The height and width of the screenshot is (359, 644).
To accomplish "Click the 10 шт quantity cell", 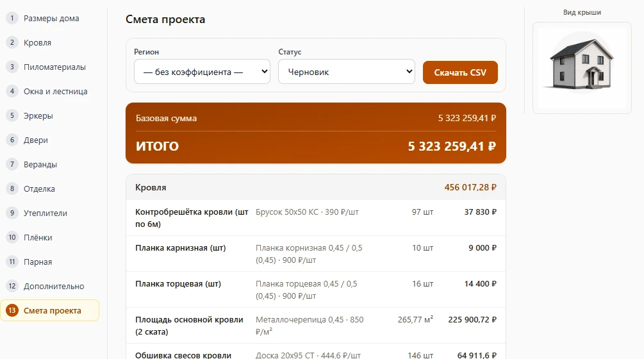I will (423, 248).
